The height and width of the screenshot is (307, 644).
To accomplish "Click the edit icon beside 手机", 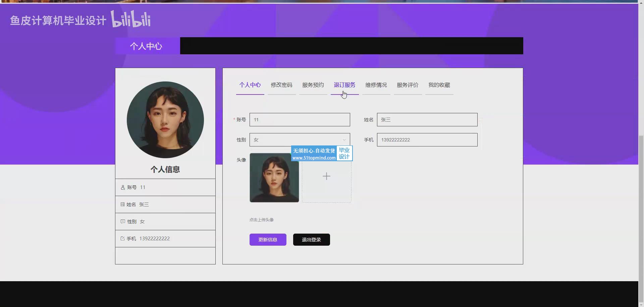I will pyautogui.click(x=122, y=239).
